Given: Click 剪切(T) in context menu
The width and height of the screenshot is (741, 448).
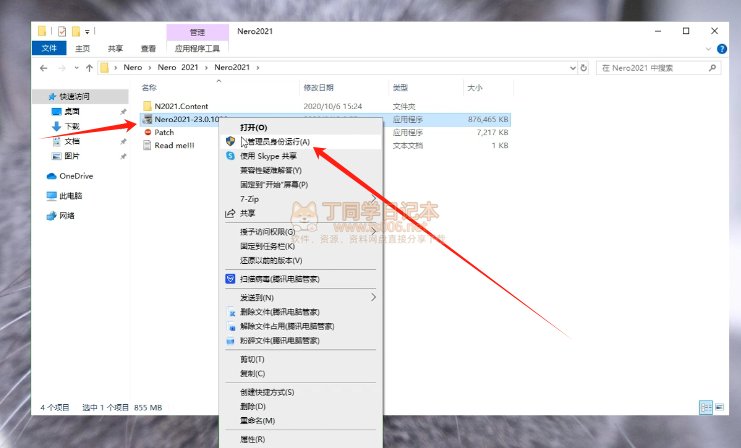Looking at the screenshot, I should point(301,359).
